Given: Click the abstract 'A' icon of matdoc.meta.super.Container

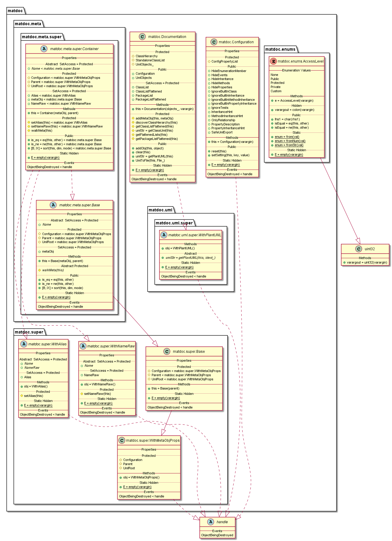Looking at the screenshot, I should pos(44,49).
